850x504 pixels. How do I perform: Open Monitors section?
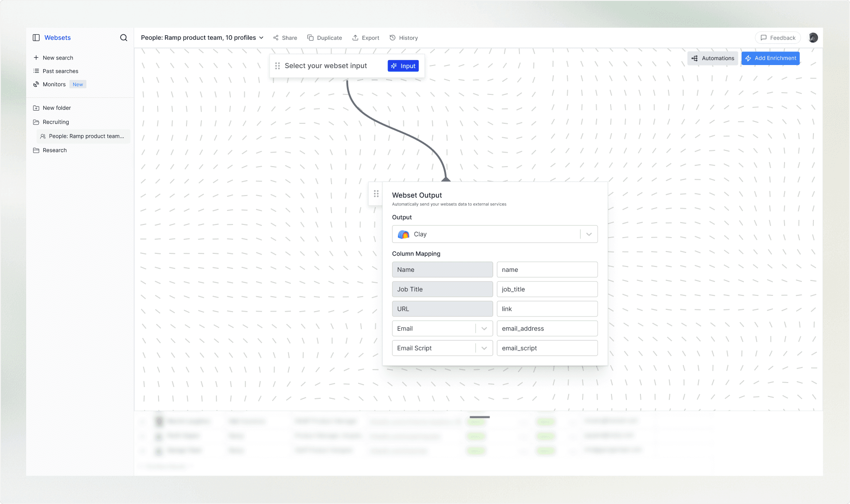click(54, 84)
